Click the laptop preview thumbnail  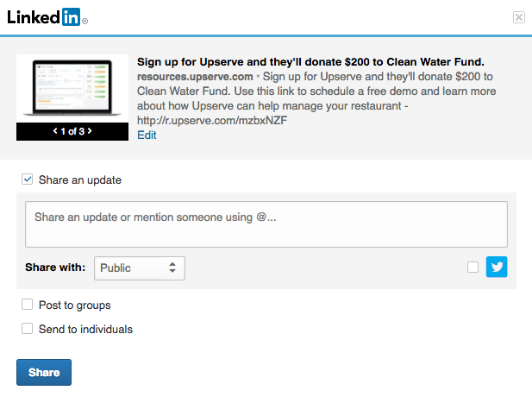pyautogui.click(x=72, y=89)
